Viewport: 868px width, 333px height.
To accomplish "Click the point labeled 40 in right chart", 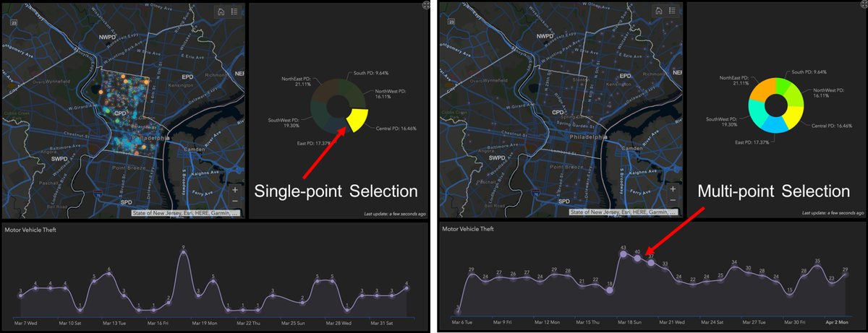I will coord(637,259).
